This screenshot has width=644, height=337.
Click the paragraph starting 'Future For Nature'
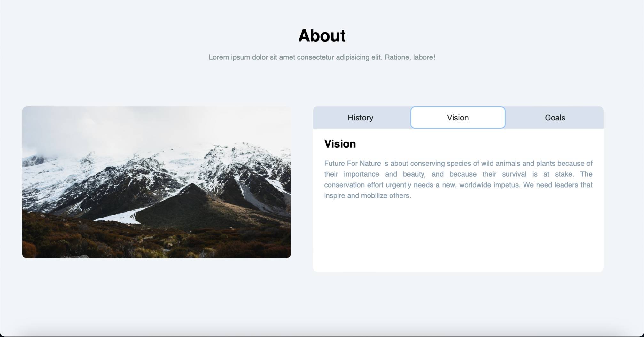[x=458, y=179]
